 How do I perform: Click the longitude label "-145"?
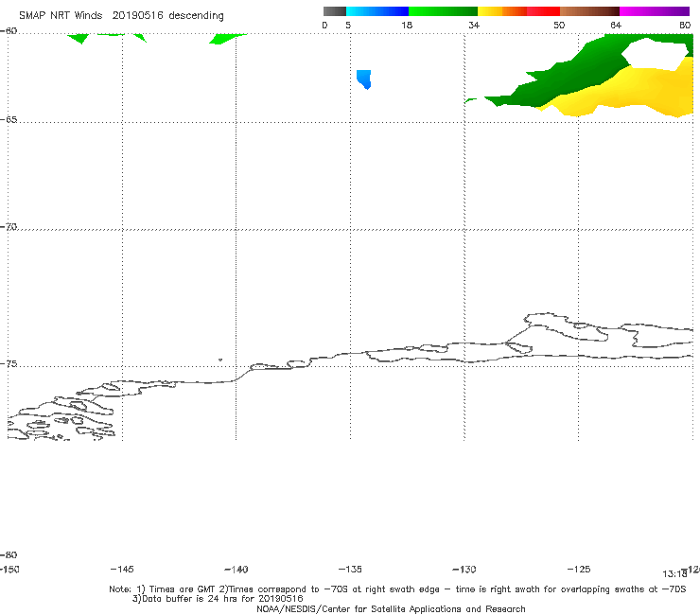coord(122,570)
